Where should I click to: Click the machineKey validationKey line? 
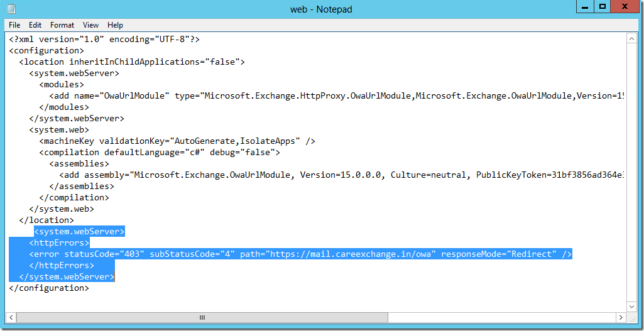pos(177,141)
